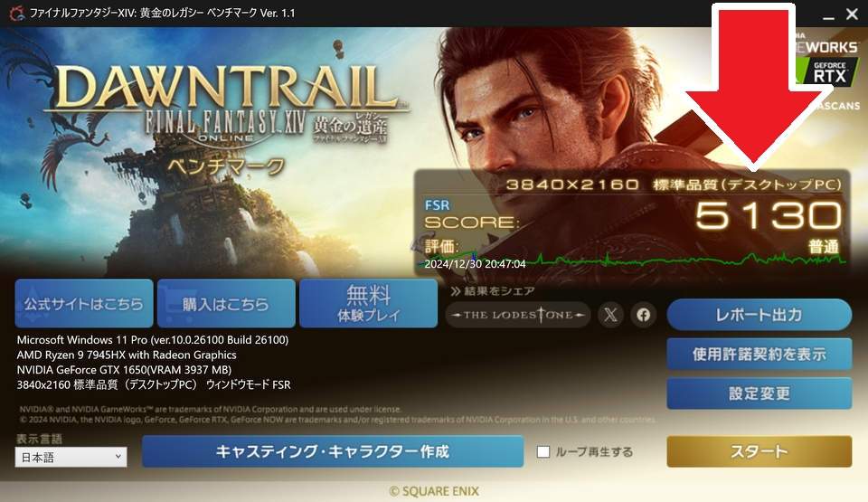
Task: Click the score frame-rate graph
Action: click(631, 260)
